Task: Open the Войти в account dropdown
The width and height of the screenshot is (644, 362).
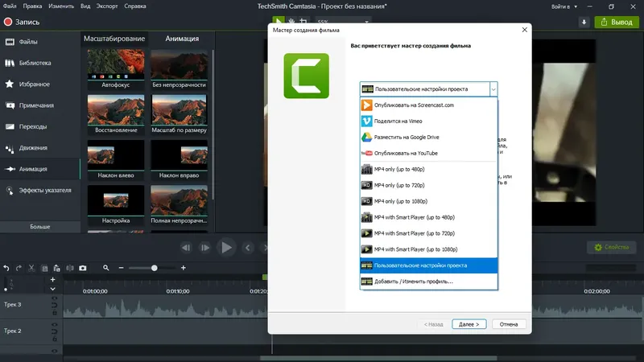Action: point(564,6)
